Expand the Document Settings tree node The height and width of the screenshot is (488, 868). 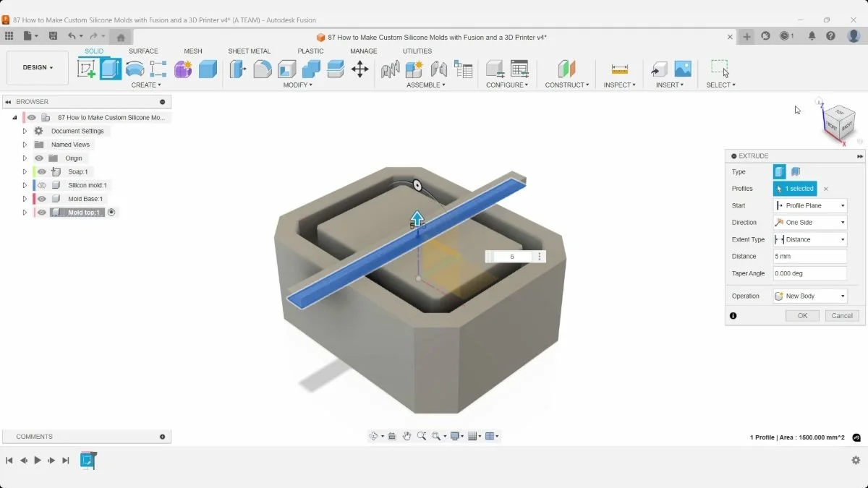[x=25, y=132]
